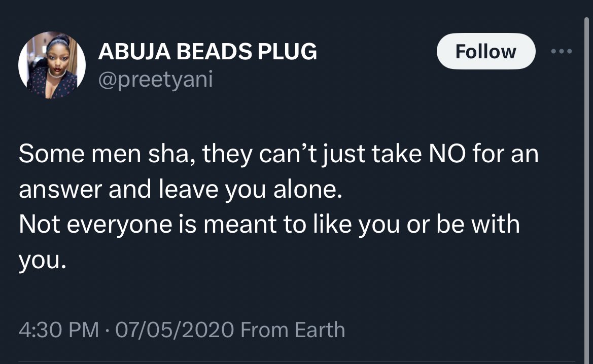593x364 pixels.
Task: Click the vertical scrollbar on the right edge
Action: click(587, 183)
